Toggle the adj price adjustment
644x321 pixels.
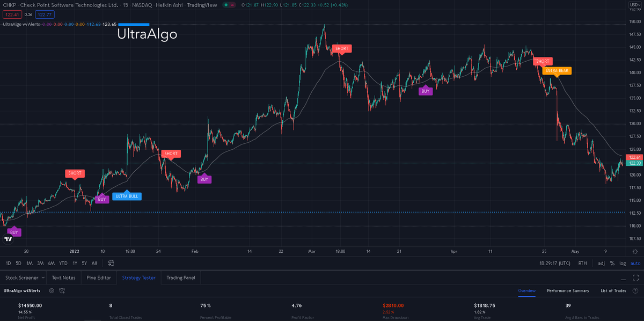(x=602, y=263)
